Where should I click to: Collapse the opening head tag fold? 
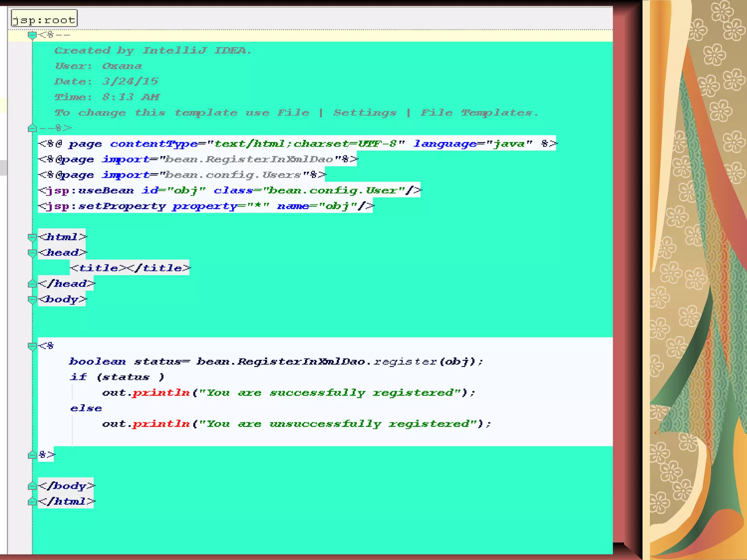point(32,253)
